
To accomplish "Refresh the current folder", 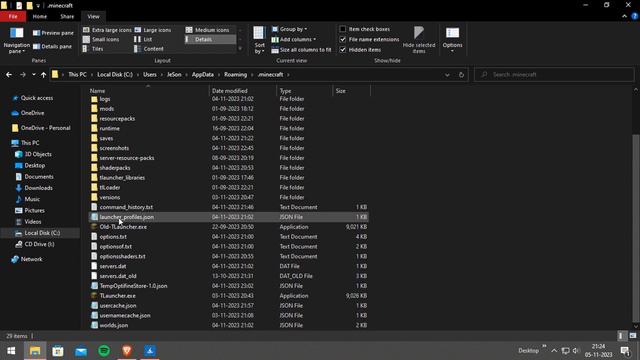I will tap(461, 75).
